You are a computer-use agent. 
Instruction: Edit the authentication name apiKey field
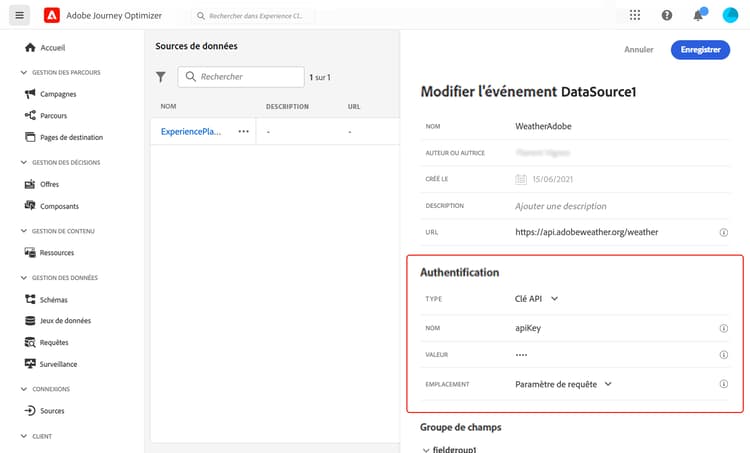click(x=528, y=328)
